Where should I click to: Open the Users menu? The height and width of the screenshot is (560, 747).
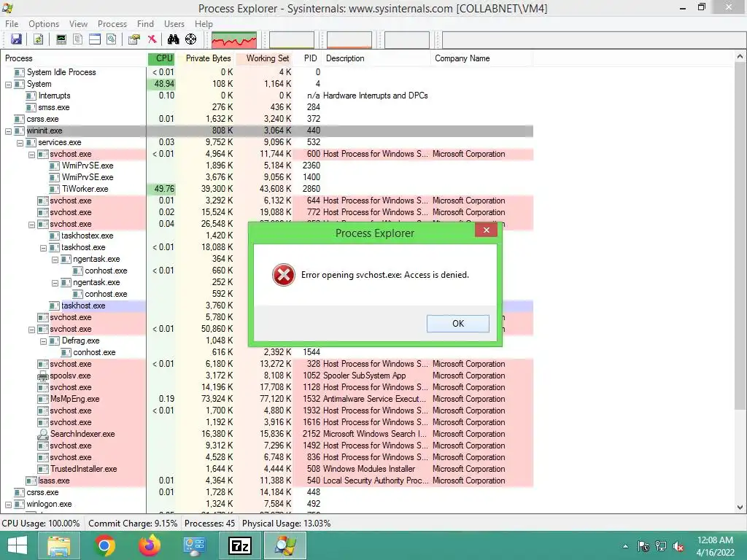174,24
